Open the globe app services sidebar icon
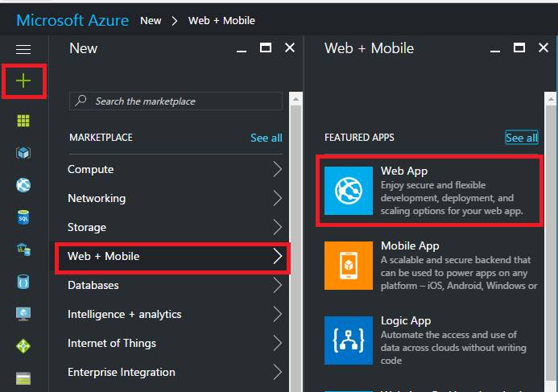The width and height of the screenshot is (558, 392). (23, 185)
